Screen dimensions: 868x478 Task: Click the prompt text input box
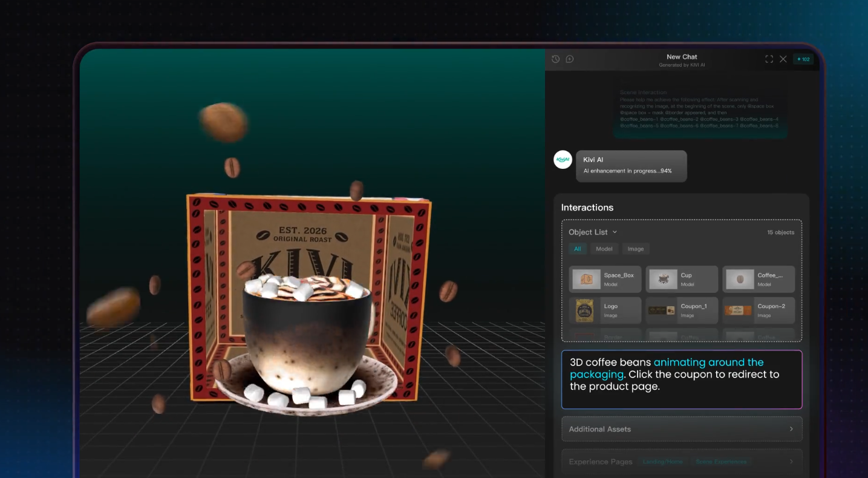682,379
